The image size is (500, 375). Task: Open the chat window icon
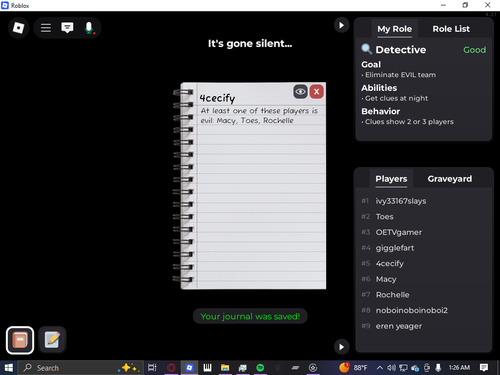(67, 28)
